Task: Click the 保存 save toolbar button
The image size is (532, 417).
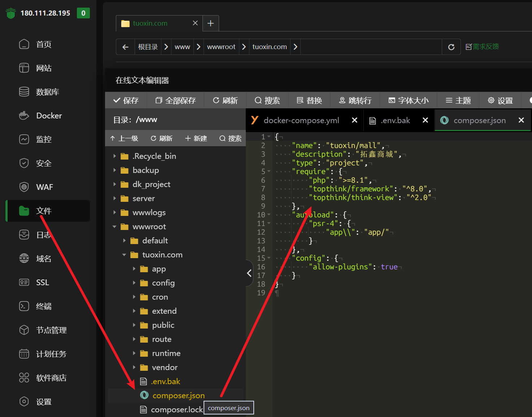Action: click(x=126, y=100)
